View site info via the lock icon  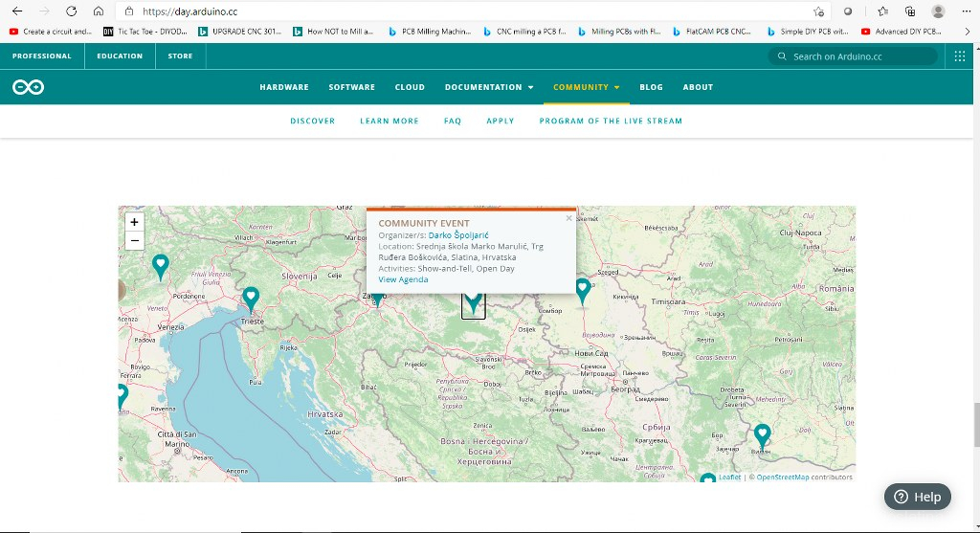[x=129, y=11]
